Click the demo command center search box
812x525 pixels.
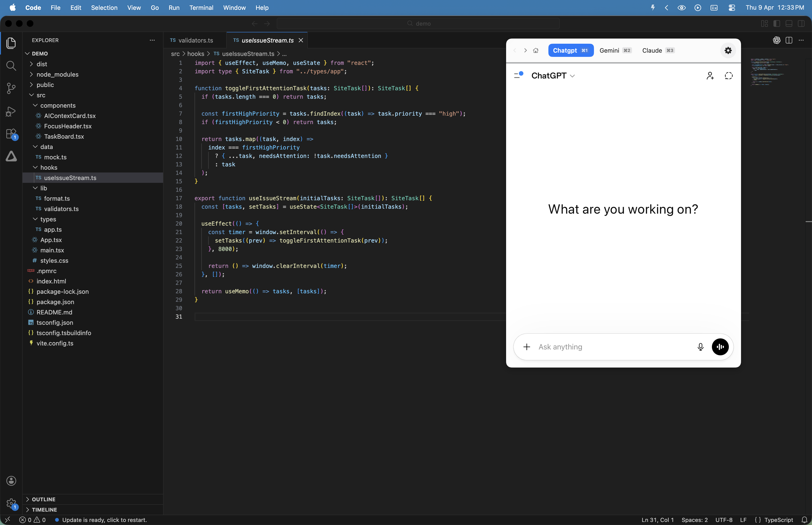[418, 24]
